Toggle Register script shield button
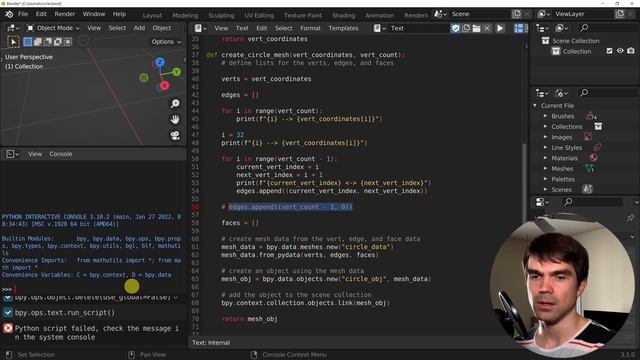 coord(456,28)
